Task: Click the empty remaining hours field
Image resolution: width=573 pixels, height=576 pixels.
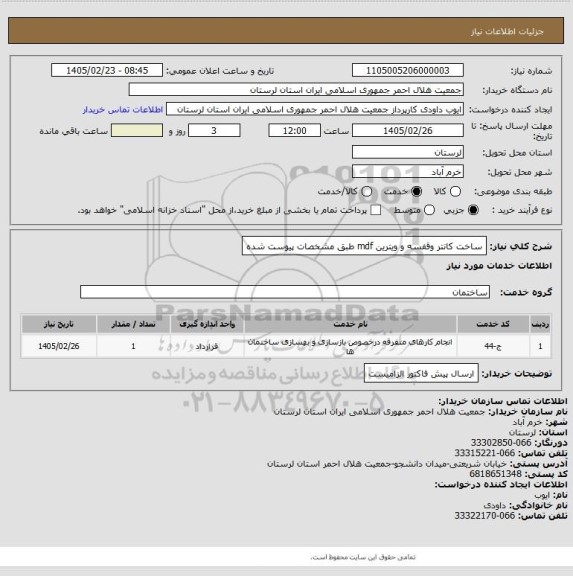Action: [137, 130]
